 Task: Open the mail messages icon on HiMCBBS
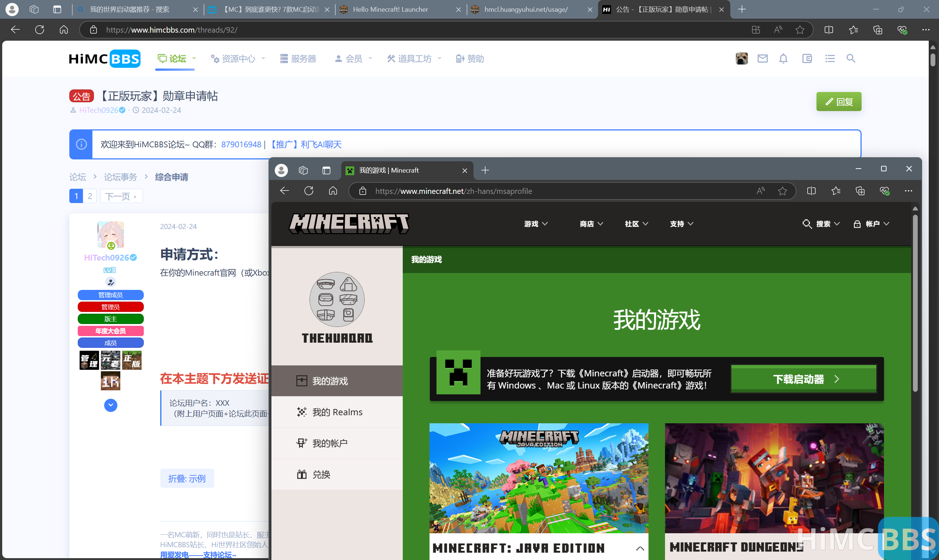tap(762, 59)
